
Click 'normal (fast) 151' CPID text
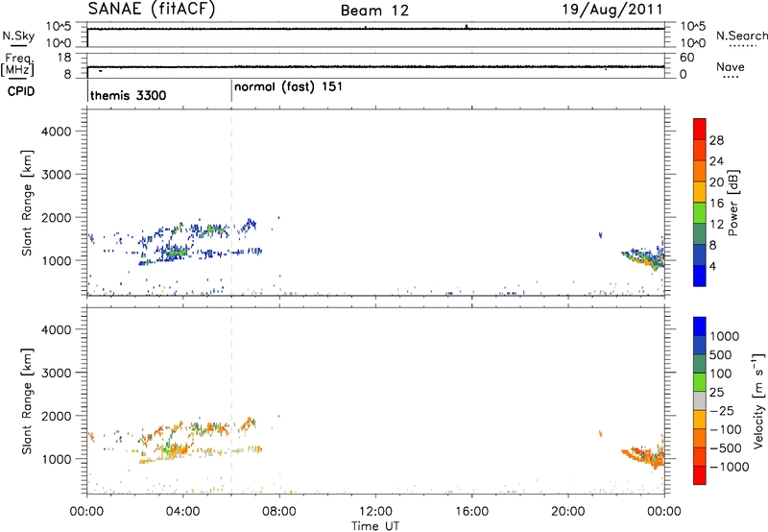[289, 87]
